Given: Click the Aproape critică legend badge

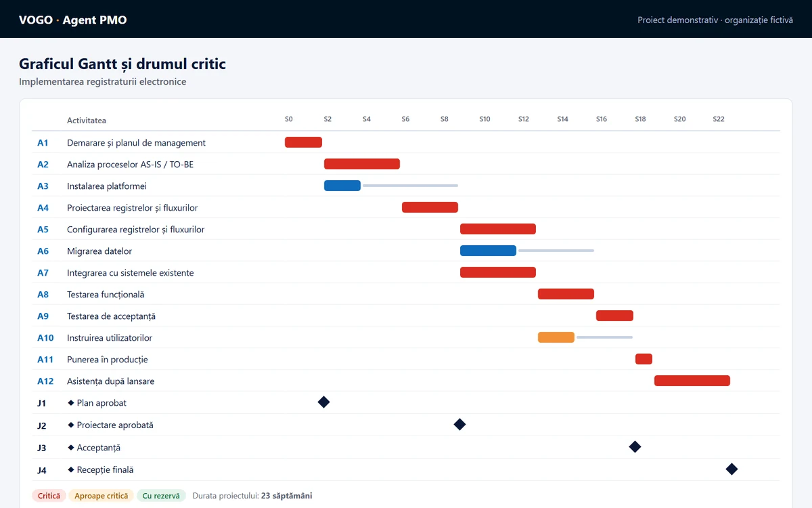Looking at the screenshot, I should tap(101, 496).
